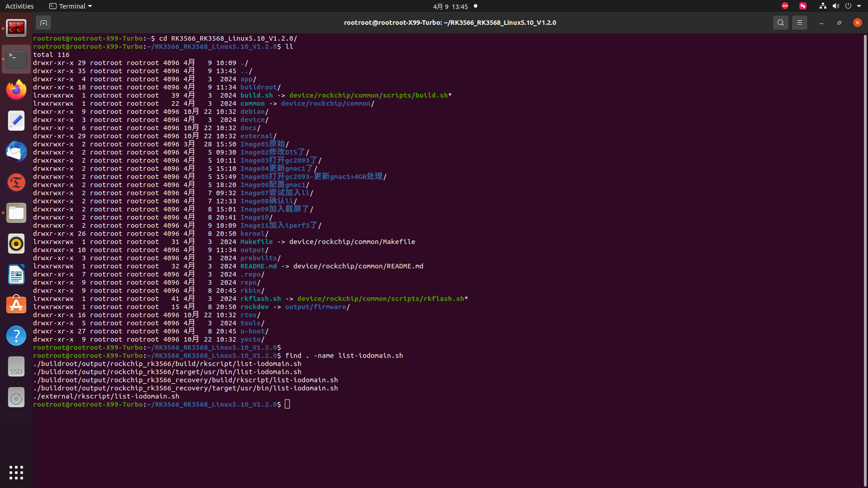Show all applications grid
This screenshot has width=868, height=488.
pos(16,473)
